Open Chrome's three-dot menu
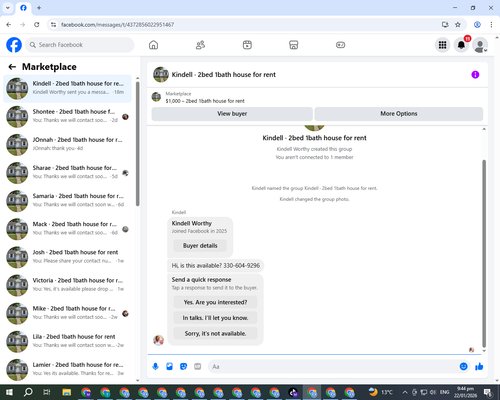This screenshot has width=500, height=400. pos(491,25)
